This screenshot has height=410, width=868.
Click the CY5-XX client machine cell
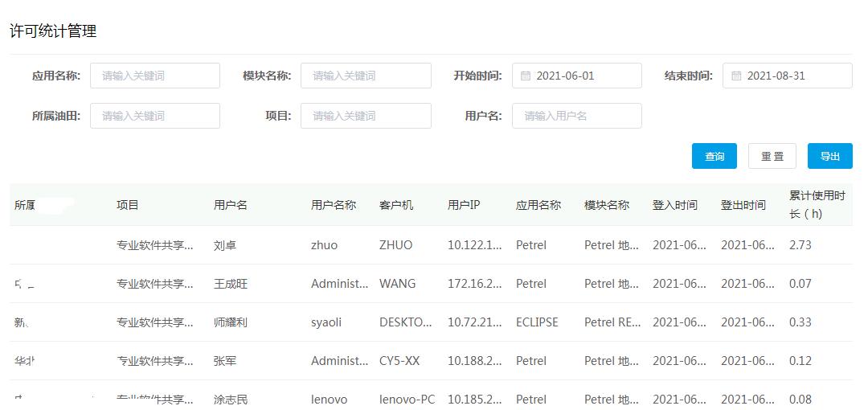pyautogui.click(x=399, y=361)
